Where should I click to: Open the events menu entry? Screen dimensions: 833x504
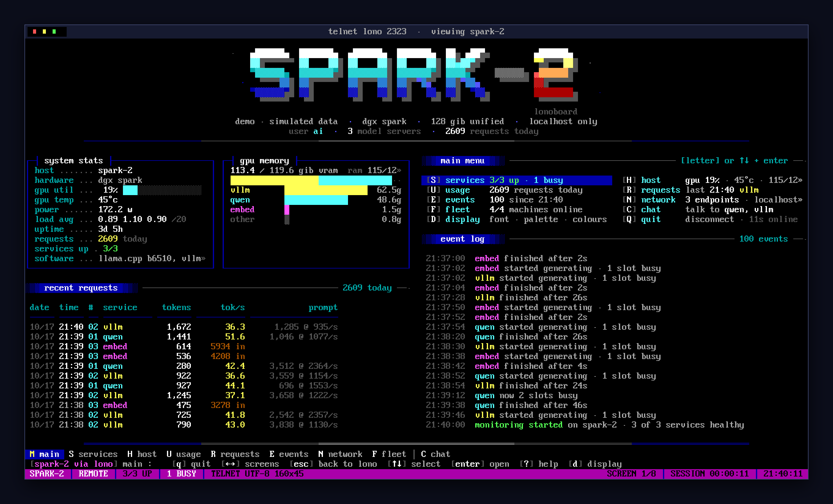(x=494, y=200)
